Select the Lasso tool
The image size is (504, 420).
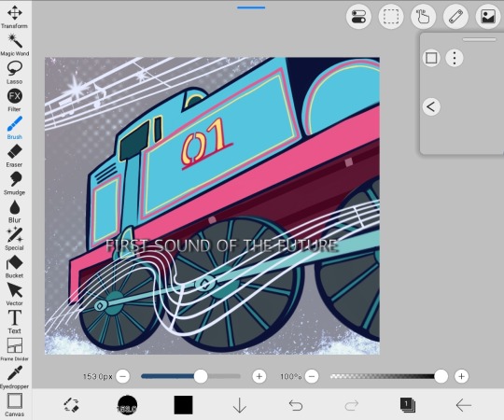(x=14, y=73)
